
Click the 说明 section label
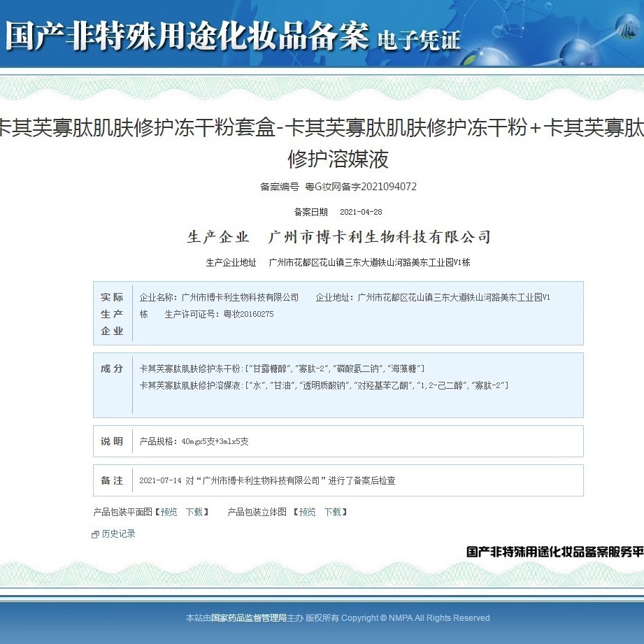tap(112, 441)
